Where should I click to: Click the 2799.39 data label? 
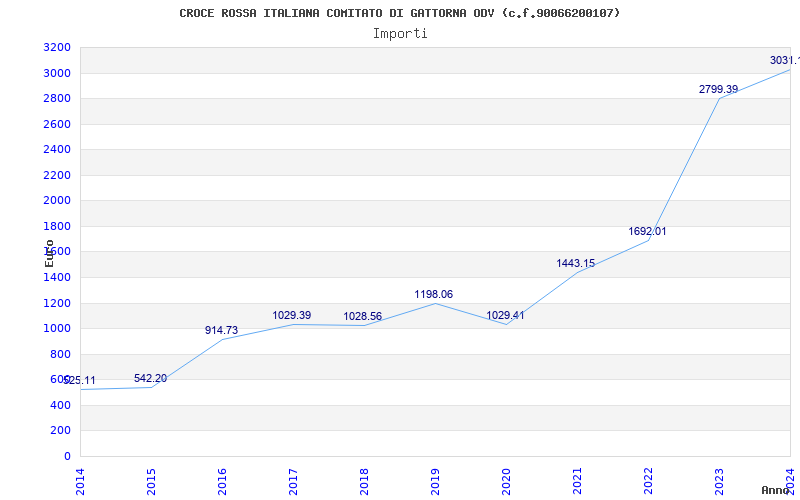(x=718, y=89)
